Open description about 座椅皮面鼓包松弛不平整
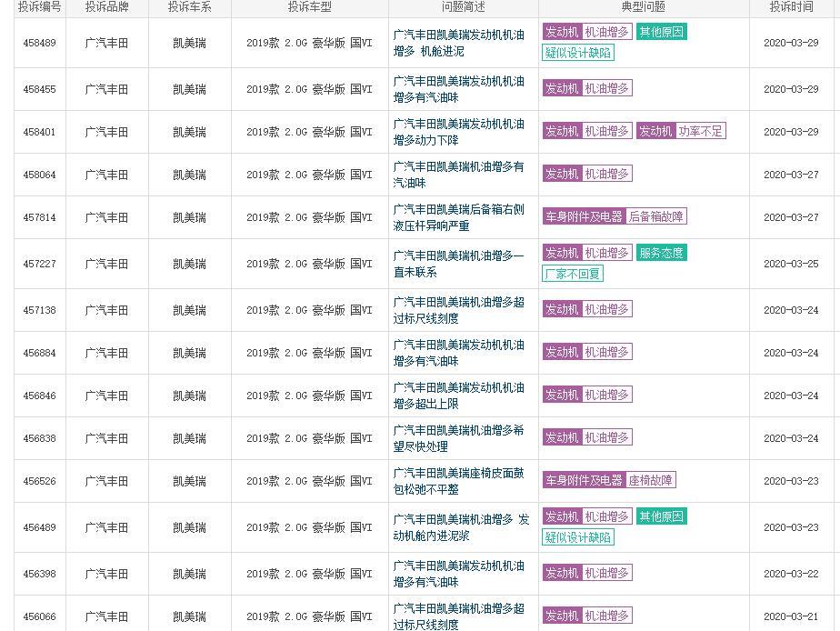This screenshot has width=840, height=631. (458, 482)
